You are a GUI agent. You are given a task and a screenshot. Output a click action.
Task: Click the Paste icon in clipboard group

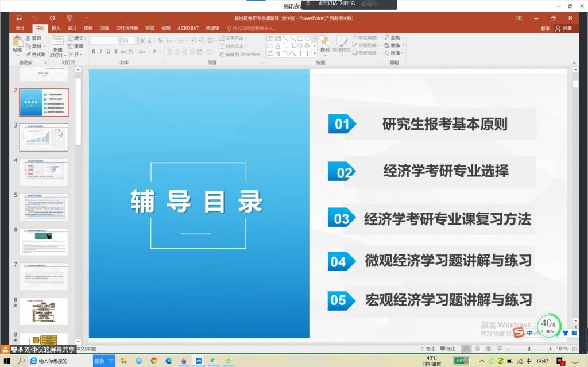click(x=17, y=42)
